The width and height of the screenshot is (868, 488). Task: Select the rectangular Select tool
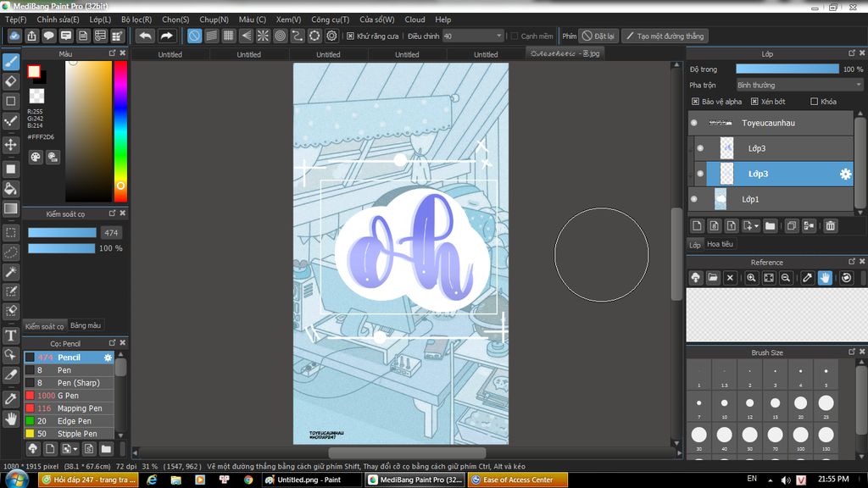click(x=11, y=233)
